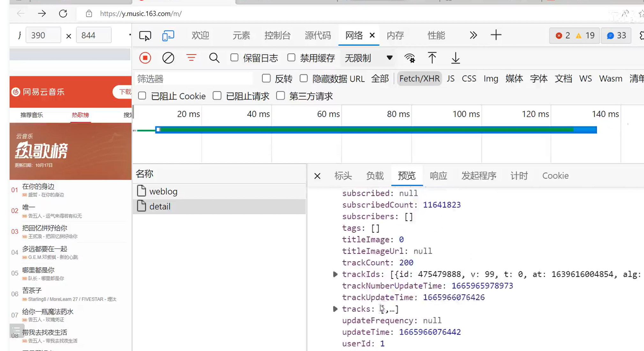The image size is (644, 351).
Task: Switch to the 控制台 tab
Action: click(277, 35)
